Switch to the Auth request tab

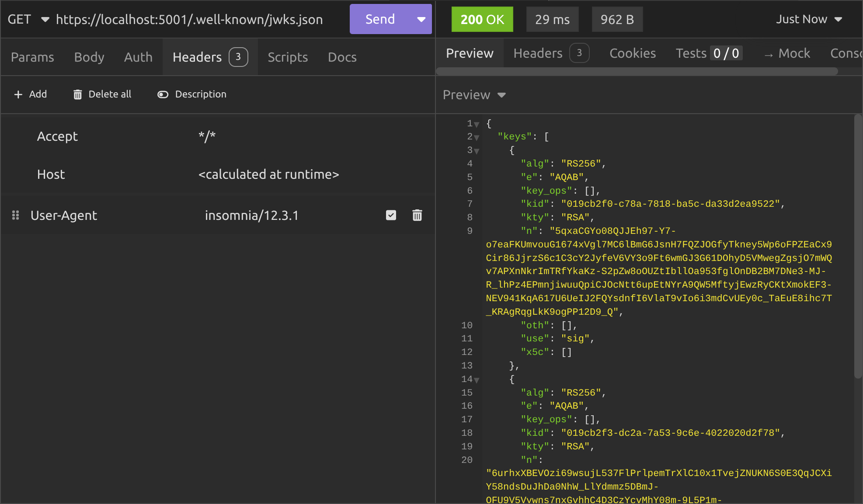point(138,57)
